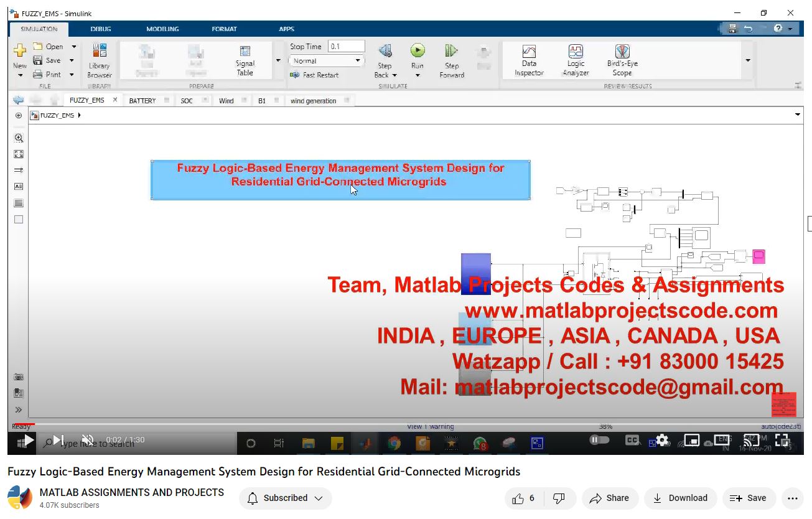Screen dimensions: 812x519
Task: Switch to the MODELING ribbon tab
Action: 162,29
